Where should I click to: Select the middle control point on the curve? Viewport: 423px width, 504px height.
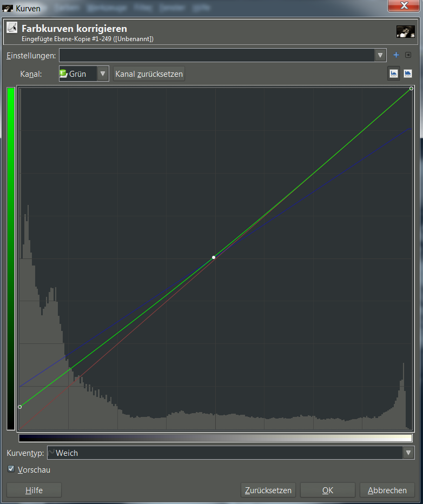click(x=214, y=257)
